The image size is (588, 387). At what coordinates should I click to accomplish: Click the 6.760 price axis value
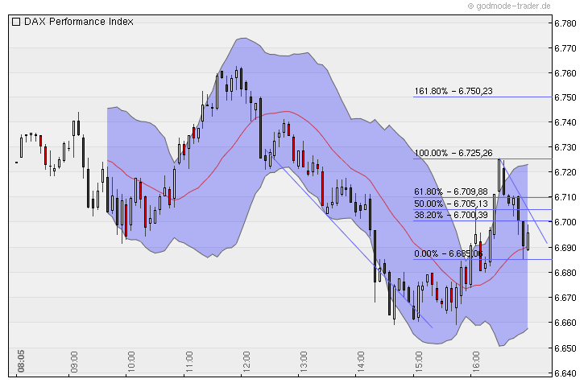click(565, 73)
